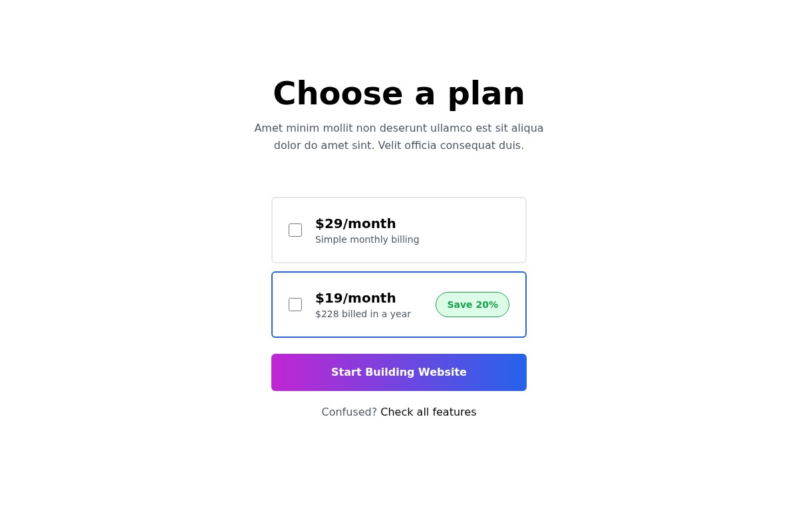Open the Check all features link
This screenshot has width=798, height=532.
[428, 412]
